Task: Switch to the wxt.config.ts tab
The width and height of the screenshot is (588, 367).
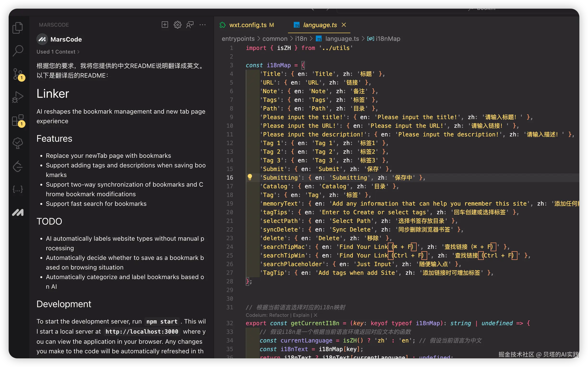Action: [247, 25]
